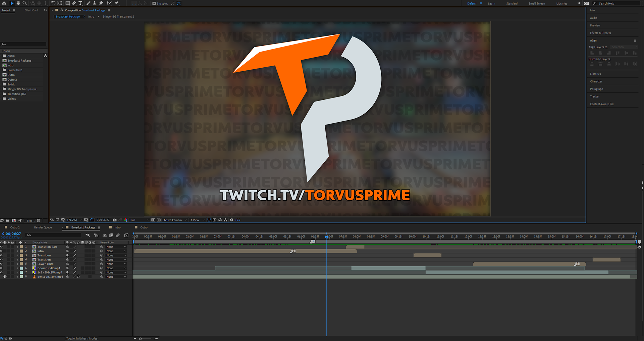Select the Rotation tool
Screen dimensions: 644x341
(53, 3)
